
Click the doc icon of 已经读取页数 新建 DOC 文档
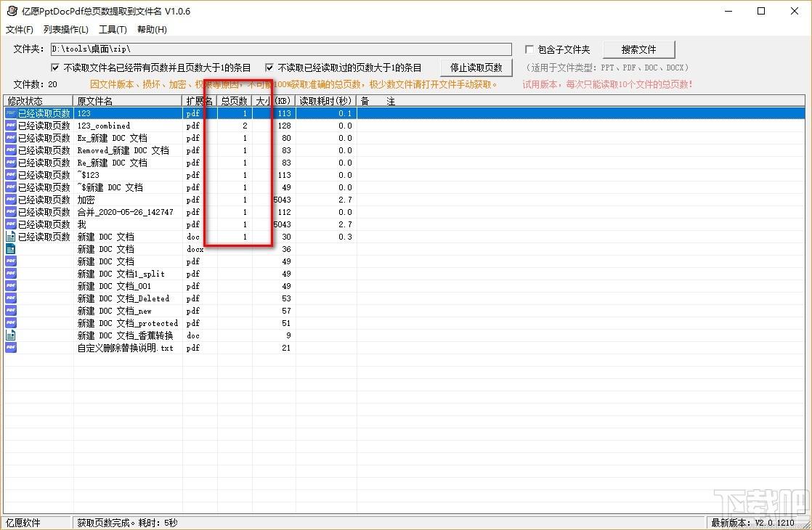(x=10, y=237)
